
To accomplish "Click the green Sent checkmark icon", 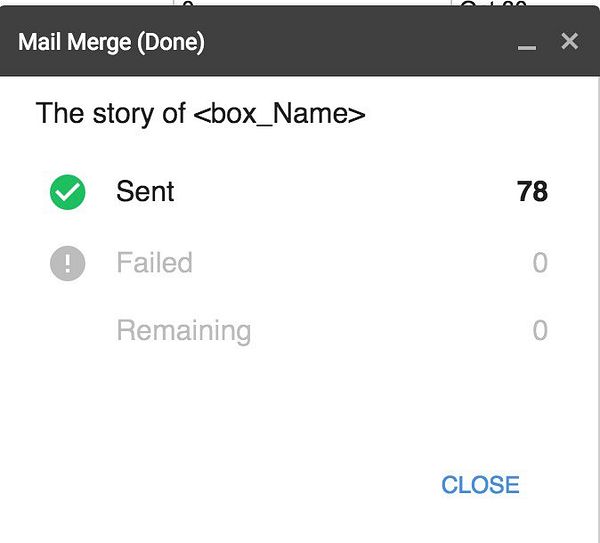I will point(67,193).
